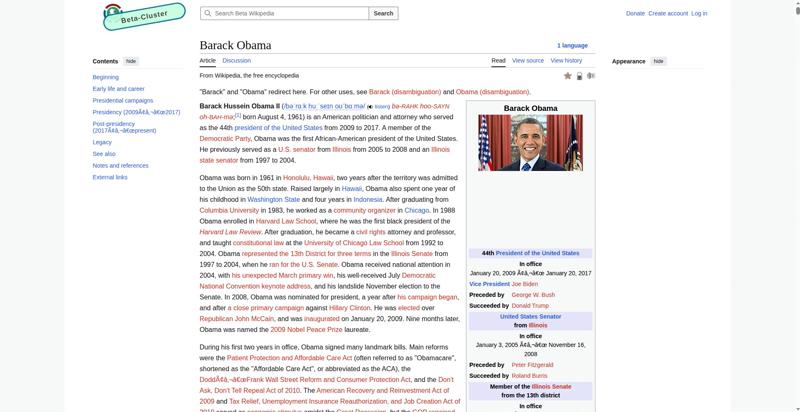Click the page vertical scrollbar
Screen dimensions: 800x412
click(796, 206)
